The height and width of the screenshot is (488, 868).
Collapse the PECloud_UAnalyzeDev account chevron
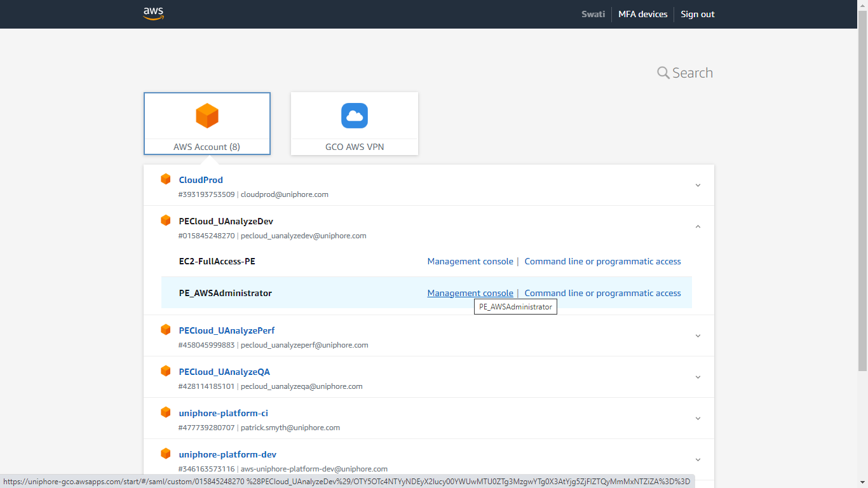click(x=698, y=227)
